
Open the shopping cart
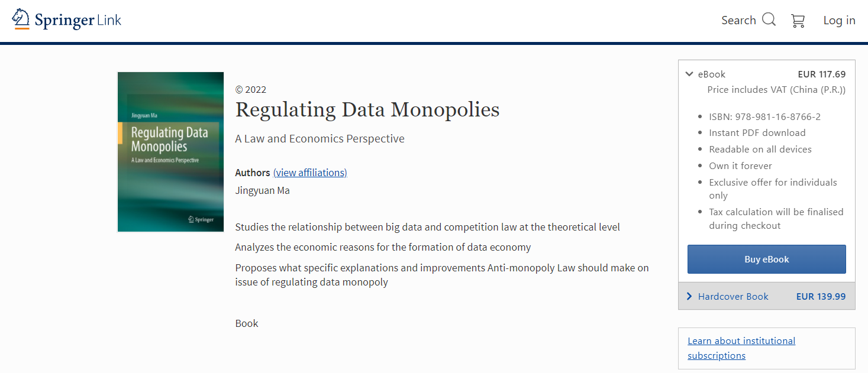(x=798, y=21)
